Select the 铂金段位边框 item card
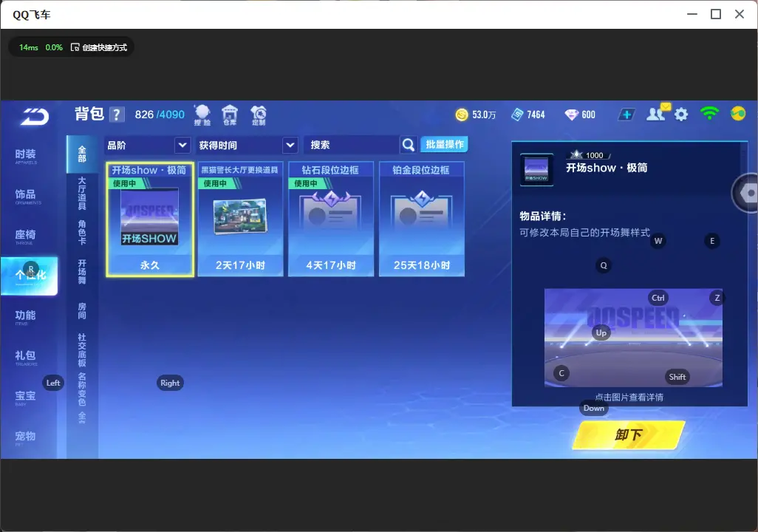This screenshot has width=758, height=532. pos(422,219)
